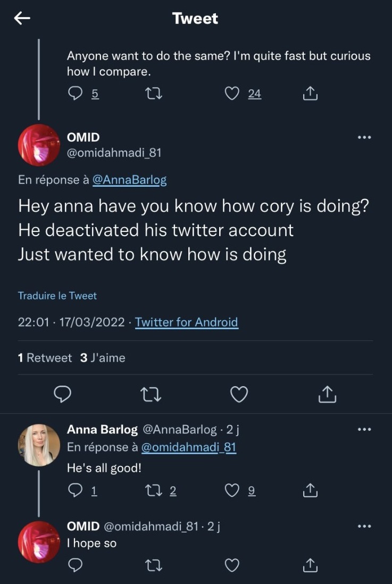Share the top tweet via share icon

(x=310, y=94)
